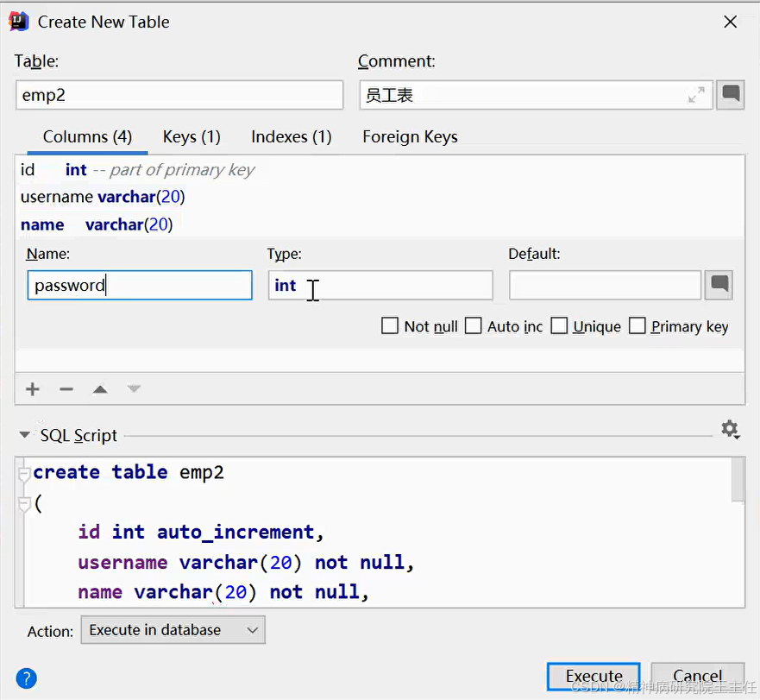760x700 pixels.
Task: Enable the Not null checkbox
Action: coord(390,326)
